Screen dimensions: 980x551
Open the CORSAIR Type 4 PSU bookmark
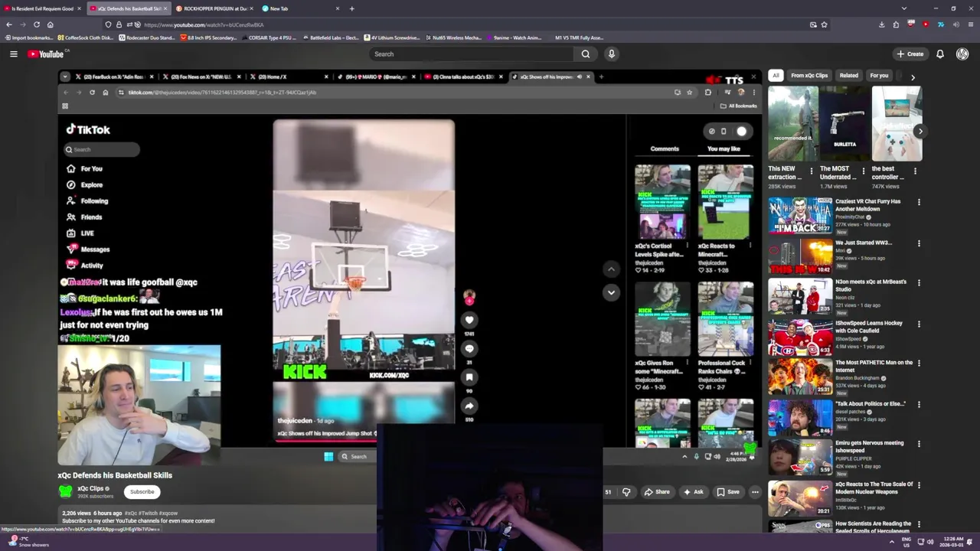(268, 37)
